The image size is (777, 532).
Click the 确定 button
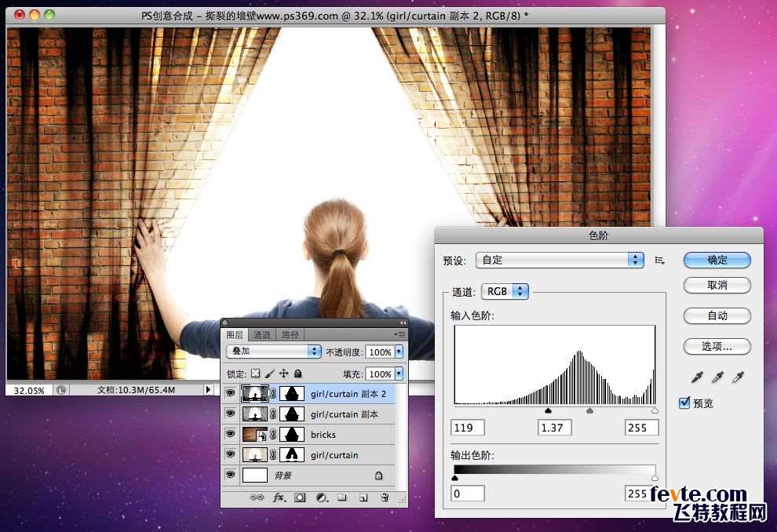pos(717,260)
